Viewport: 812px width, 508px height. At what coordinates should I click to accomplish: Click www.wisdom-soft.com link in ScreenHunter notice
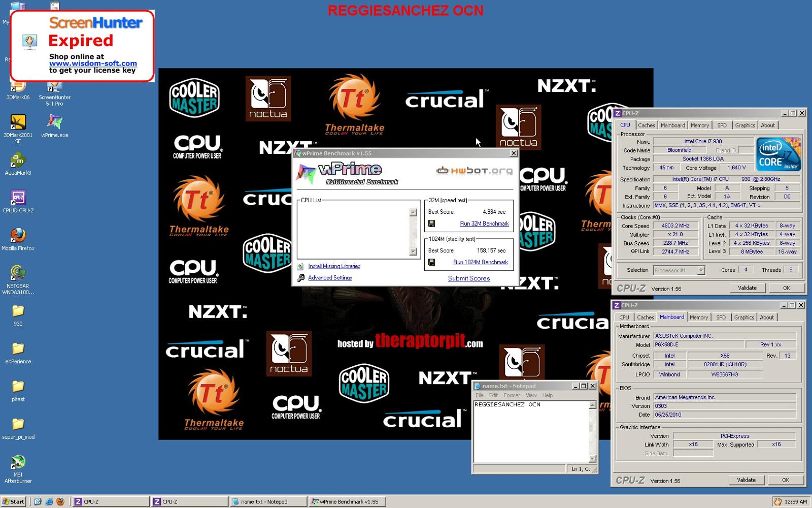(93, 63)
